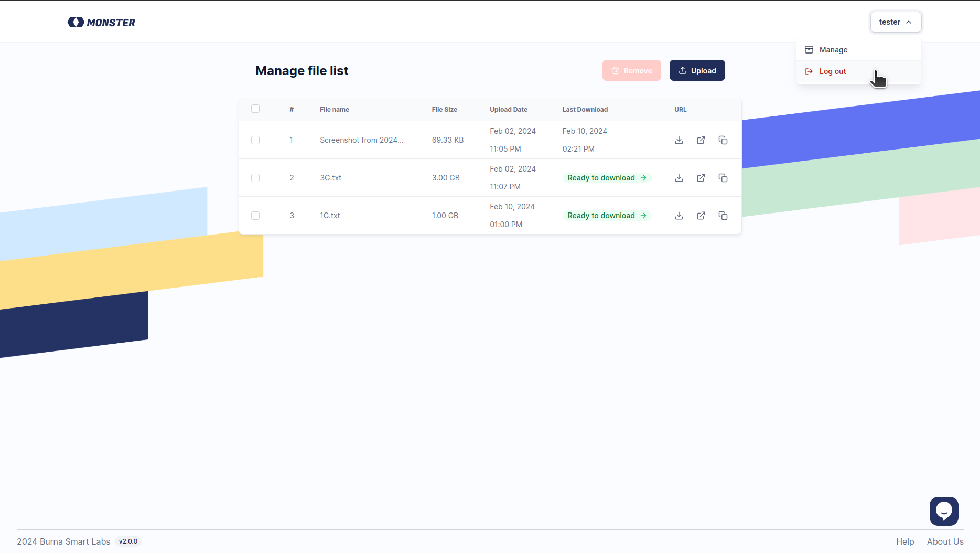Copy URL of 3G.txt
The height and width of the screenshot is (553, 980).
(x=723, y=178)
